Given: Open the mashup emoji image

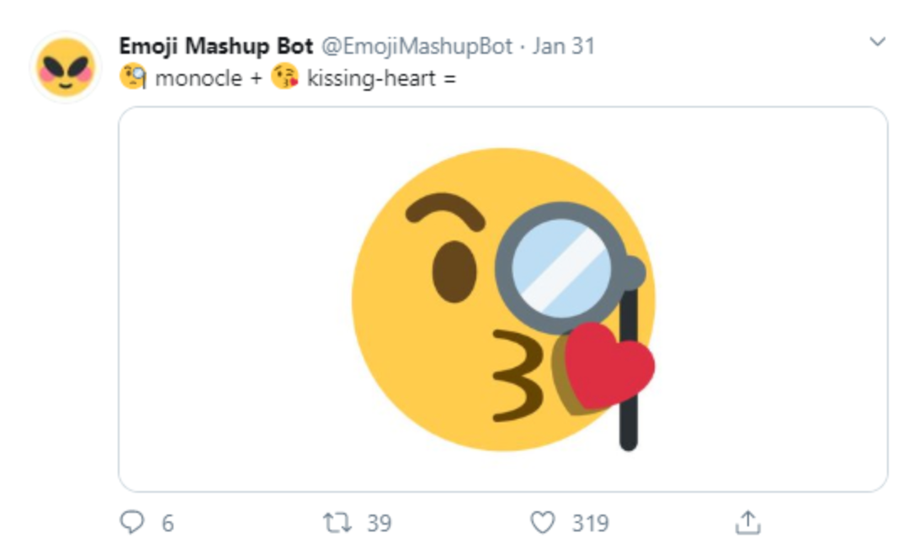Looking at the screenshot, I should [x=502, y=299].
